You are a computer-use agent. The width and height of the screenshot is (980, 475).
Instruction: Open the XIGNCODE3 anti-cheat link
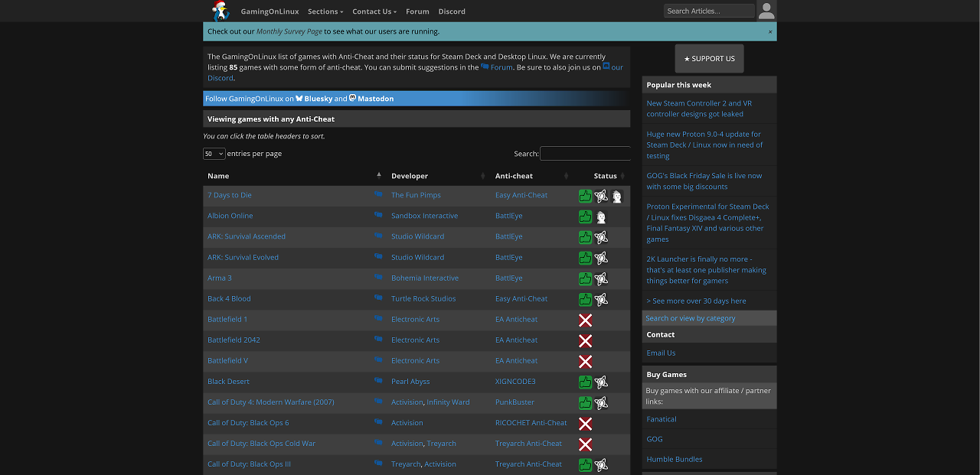(515, 381)
